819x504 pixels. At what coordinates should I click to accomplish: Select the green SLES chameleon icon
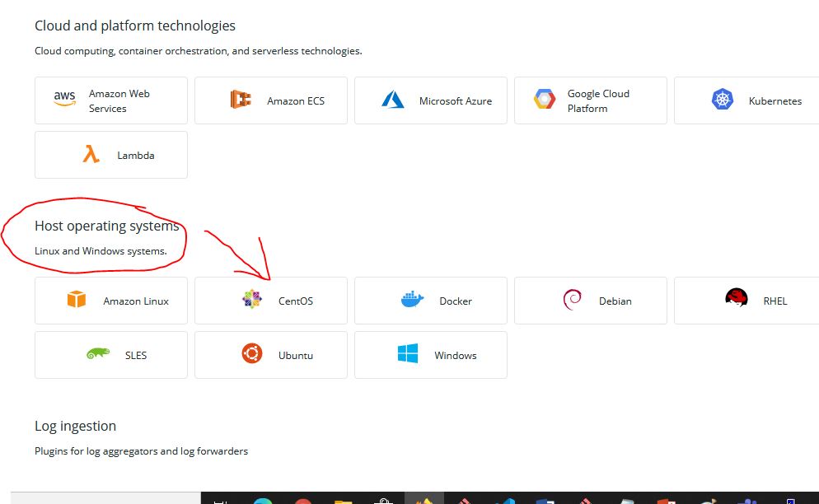[x=97, y=354]
